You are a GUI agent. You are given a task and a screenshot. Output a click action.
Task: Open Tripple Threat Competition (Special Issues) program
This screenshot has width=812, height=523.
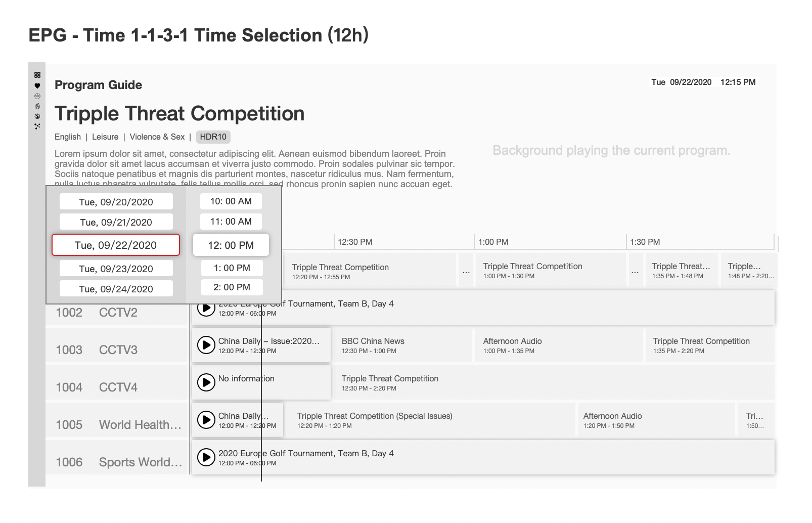point(430,420)
